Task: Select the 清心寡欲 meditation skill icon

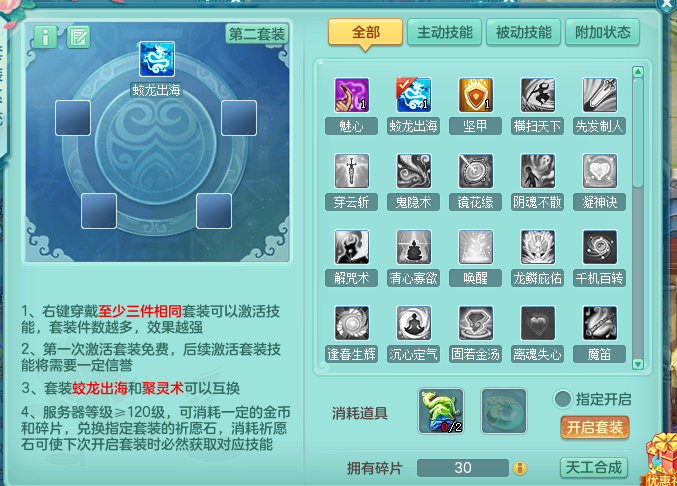Action: 414,247
